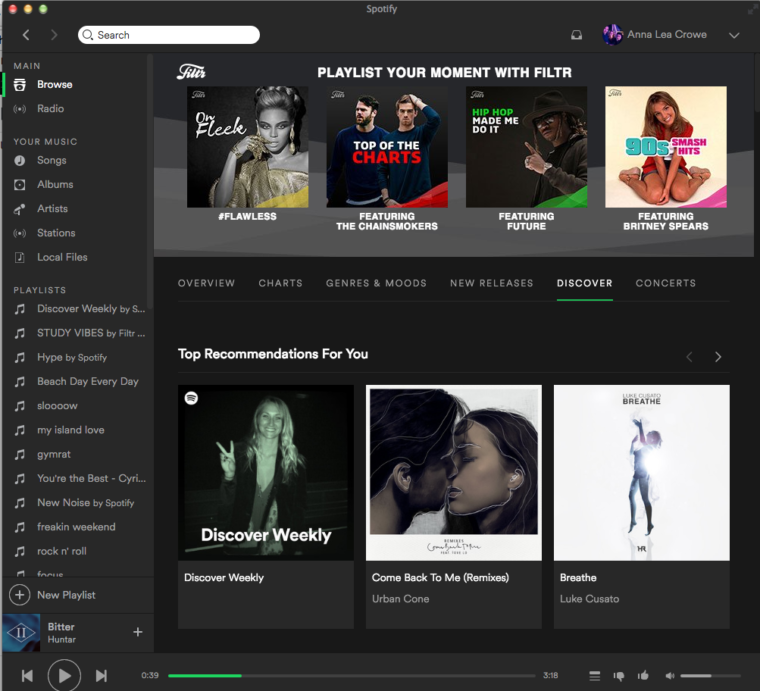Start playback with the Play button
This screenshot has height=691, width=760.
[64, 675]
